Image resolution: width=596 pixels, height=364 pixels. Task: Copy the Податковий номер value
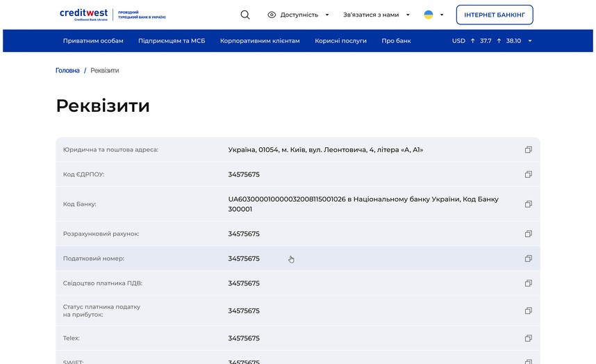click(x=529, y=258)
